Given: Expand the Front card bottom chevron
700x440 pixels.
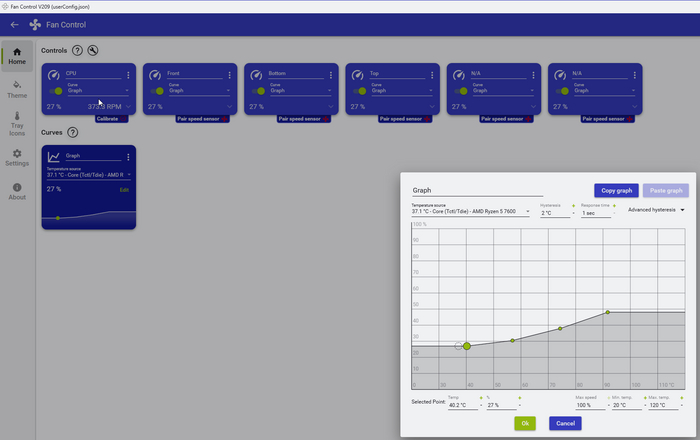Looking at the screenshot, I should click(x=229, y=107).
